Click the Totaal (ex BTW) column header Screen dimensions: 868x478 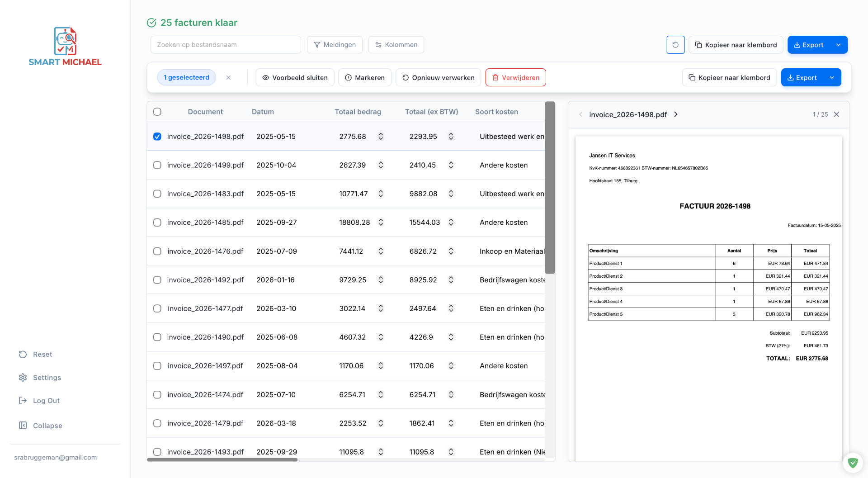(x=431, y=112)
